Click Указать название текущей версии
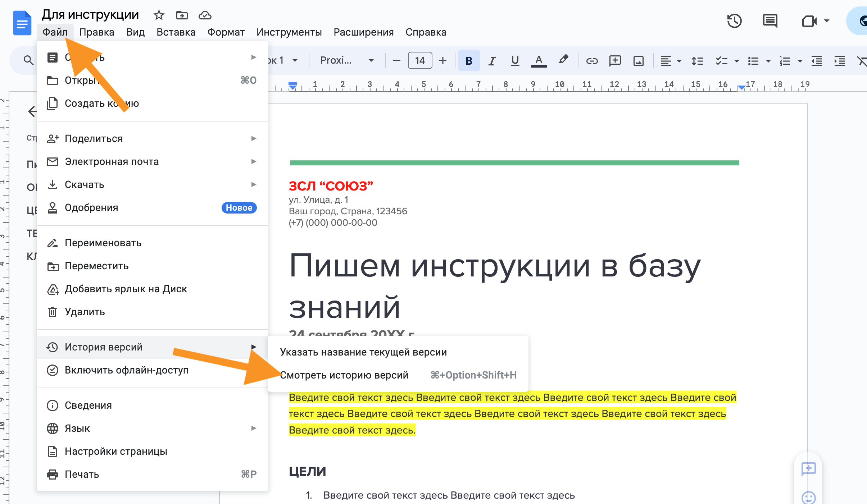Viewport: 867px width, 504px height. (363, 352)
